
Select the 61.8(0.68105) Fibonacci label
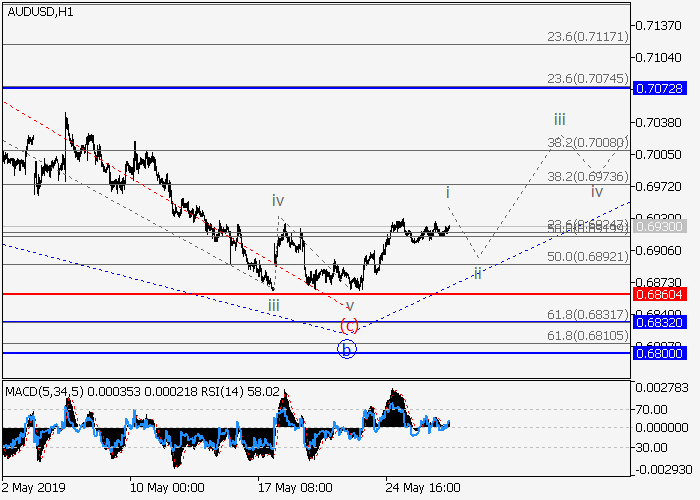(587, 335)
